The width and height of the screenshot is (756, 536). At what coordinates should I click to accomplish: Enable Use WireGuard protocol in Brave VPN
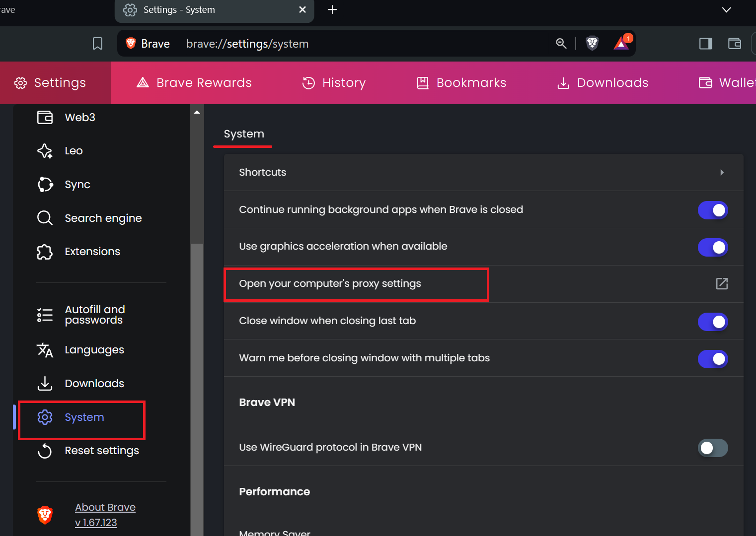713,448
